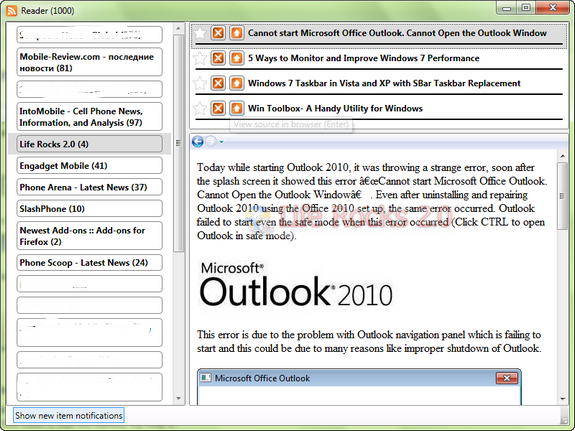Go back in the article browser pane
The width and height of the screenshot is (575, 431).
coord(198,141)
